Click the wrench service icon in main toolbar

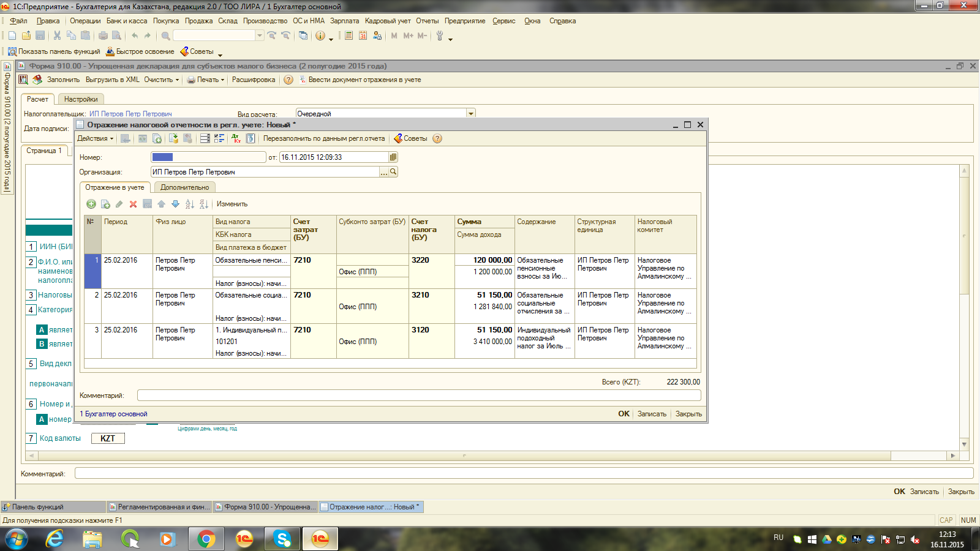[x=440, y=36]
